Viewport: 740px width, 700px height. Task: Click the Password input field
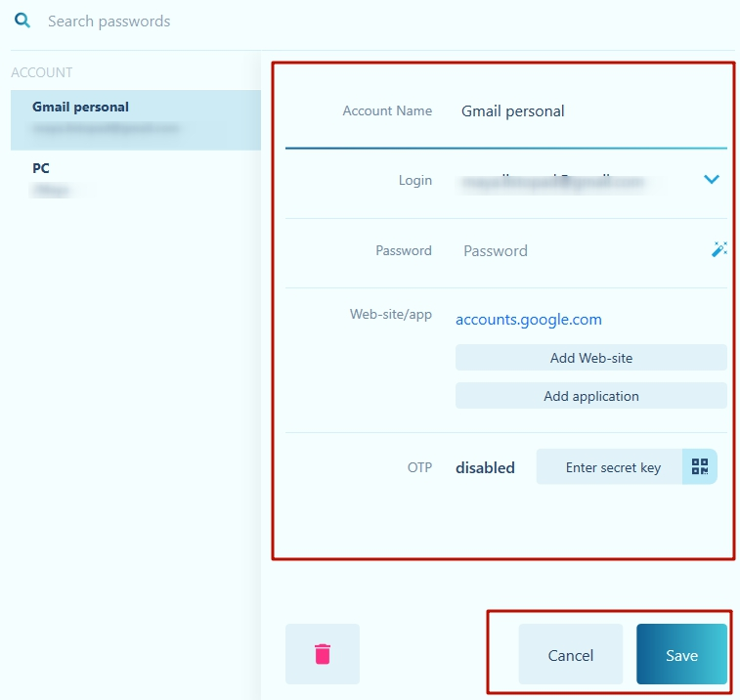[x=577, y=251]
